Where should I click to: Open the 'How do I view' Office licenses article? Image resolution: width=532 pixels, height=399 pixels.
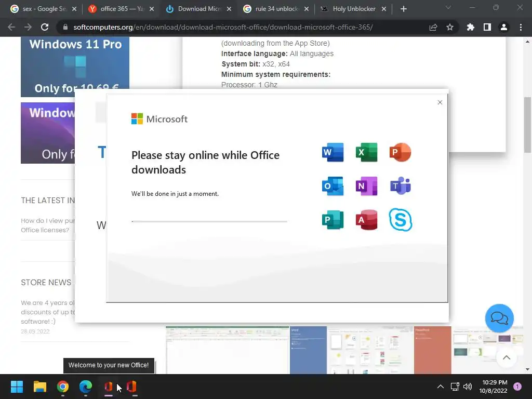pos(48,225)
